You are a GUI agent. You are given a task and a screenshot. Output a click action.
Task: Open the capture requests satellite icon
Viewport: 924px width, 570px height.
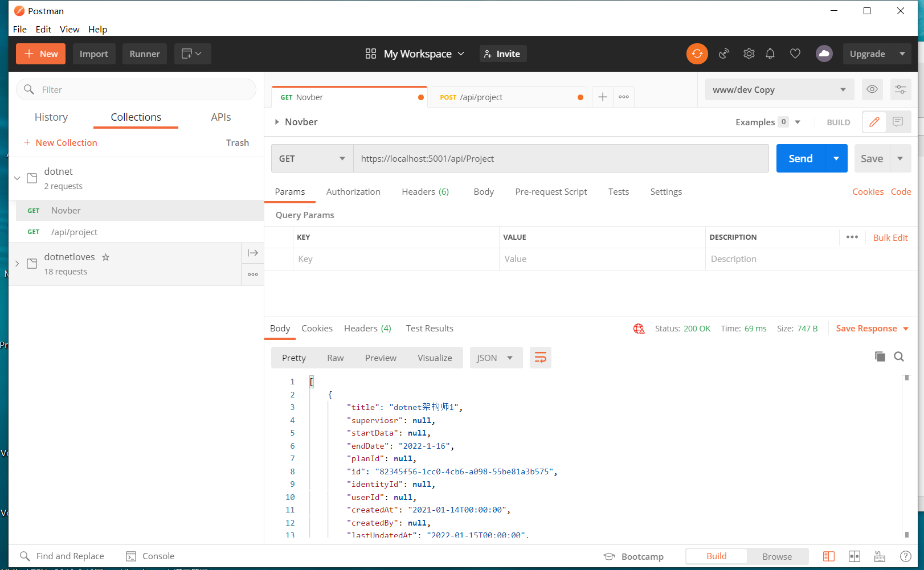[724, 54]
